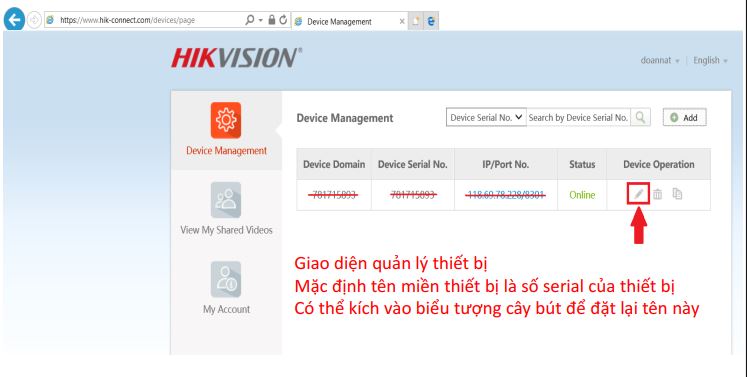Click the device domain cell 781715893
The width and height of the screenshot is (747, 377).
[333, 194]
